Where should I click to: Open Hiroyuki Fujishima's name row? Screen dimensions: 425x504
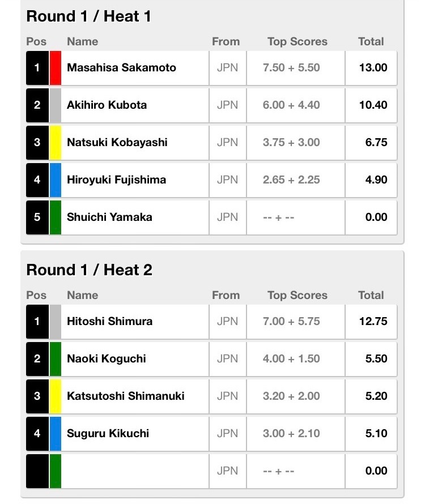[211, 180]
